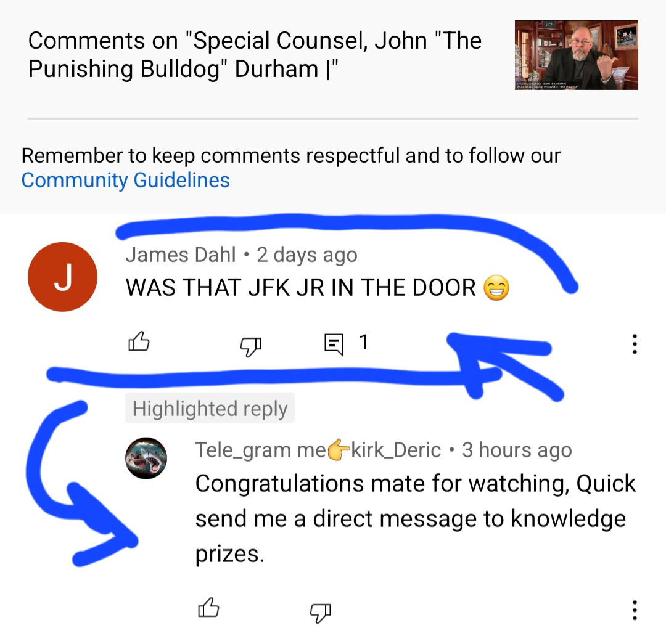The height and width of the screenshot is (644, 666).
Task: Tap the Highlighted reply label
Action: [210, 408]
